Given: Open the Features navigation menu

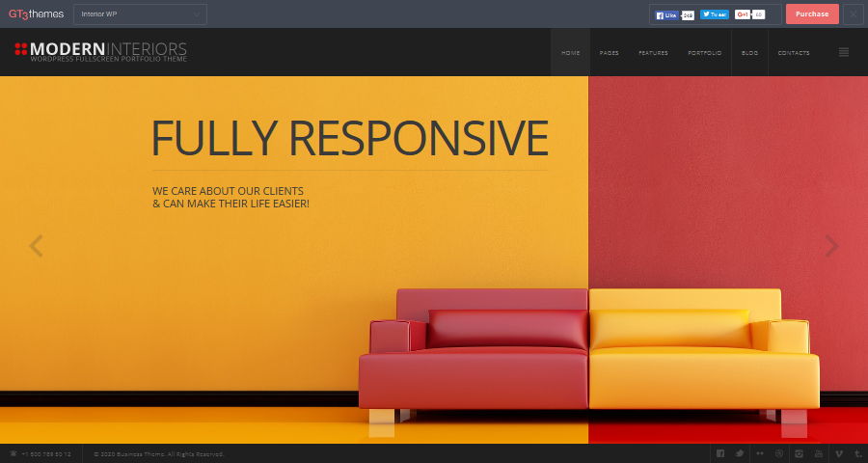Looking at the screenshot, I should pyautogui.click(x=653, y=53).
